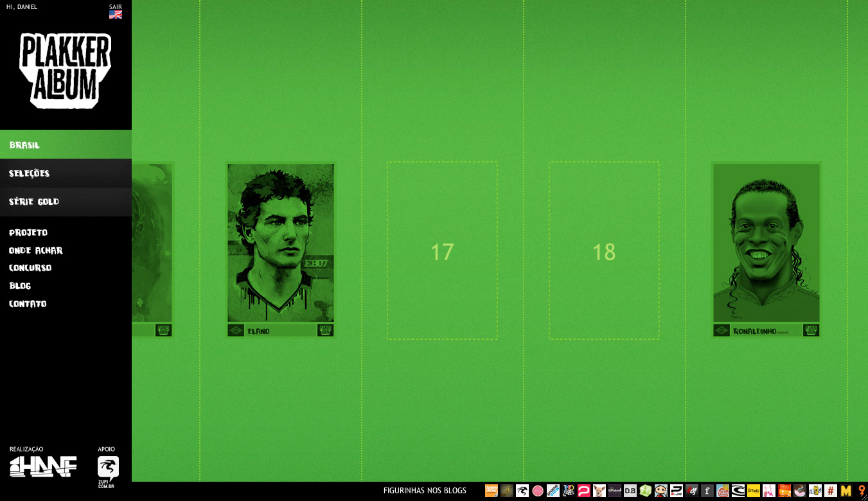Click the Hi, Daniel greeting
Image resolution: width=868 pixels, height=501 pixels.
21,7
